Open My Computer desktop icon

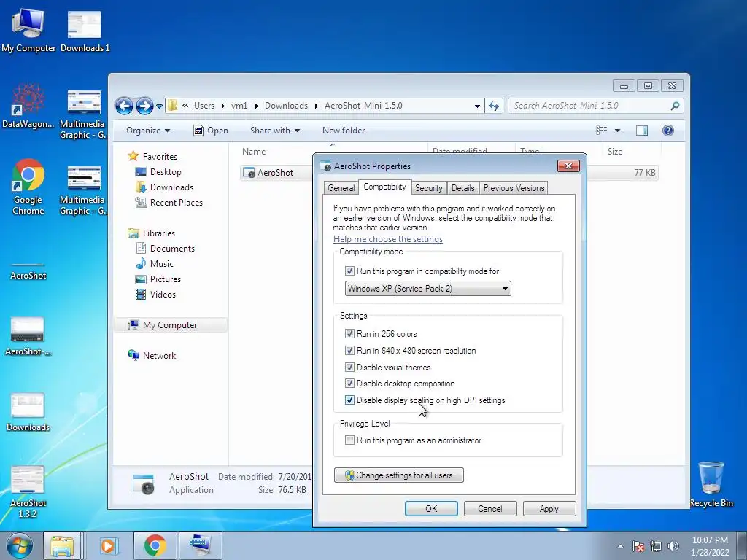[28, 31]
